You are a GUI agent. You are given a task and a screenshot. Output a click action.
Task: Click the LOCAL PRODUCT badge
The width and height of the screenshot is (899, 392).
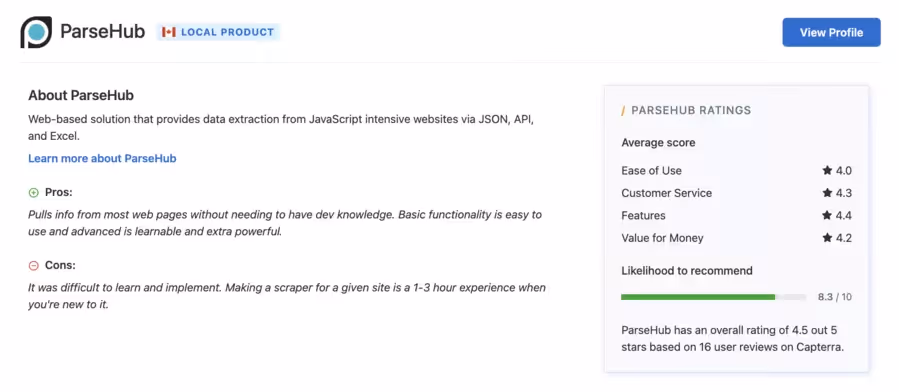click(x=218, y=32)
